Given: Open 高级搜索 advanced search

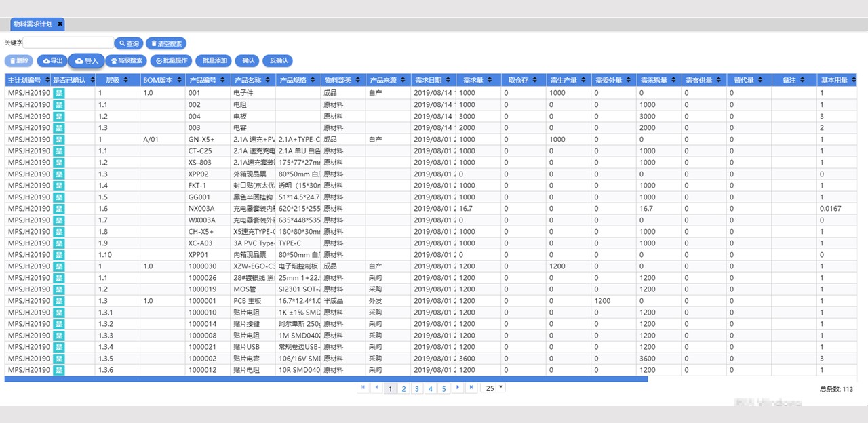Looking at the screenshot, I should point(126,60).
